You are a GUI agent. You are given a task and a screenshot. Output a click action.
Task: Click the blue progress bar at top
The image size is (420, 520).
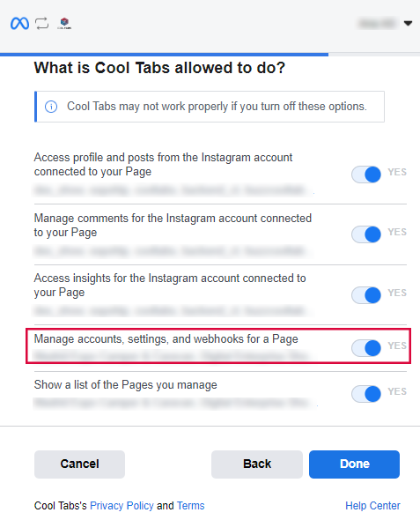165,55
